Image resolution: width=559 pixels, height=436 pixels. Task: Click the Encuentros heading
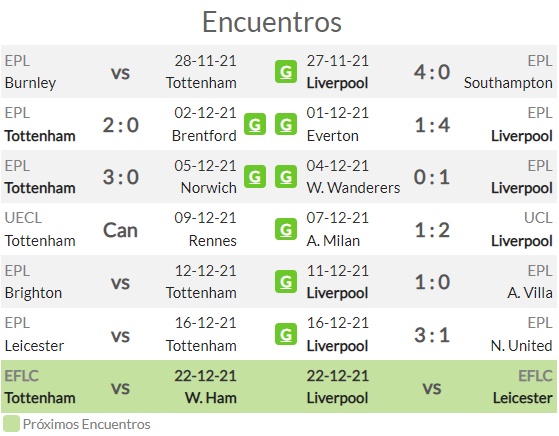(x=272, y=22)
